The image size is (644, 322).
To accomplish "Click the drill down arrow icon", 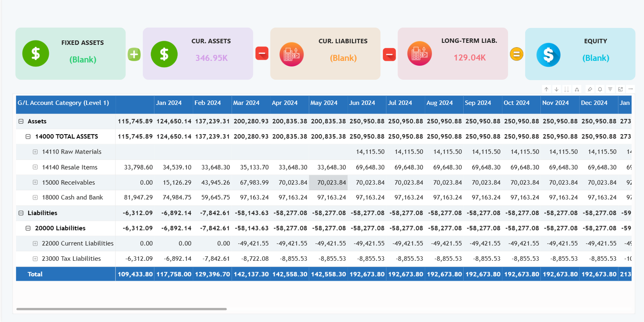I will point(556,89).
